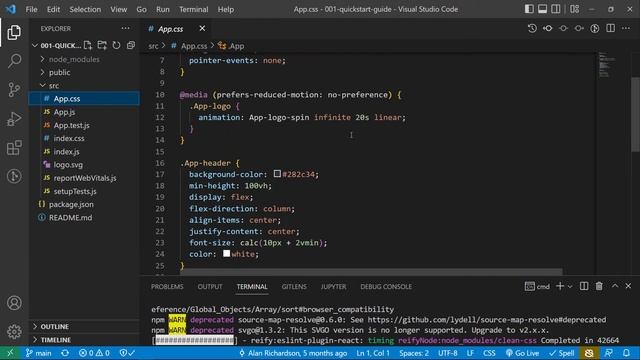
Task: Collapse the 001-QUICK... project root section
Action: coord(56,45)
